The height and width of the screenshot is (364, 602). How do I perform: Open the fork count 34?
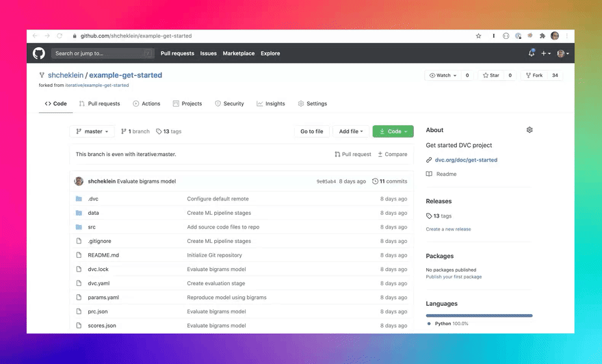[555, 75]
